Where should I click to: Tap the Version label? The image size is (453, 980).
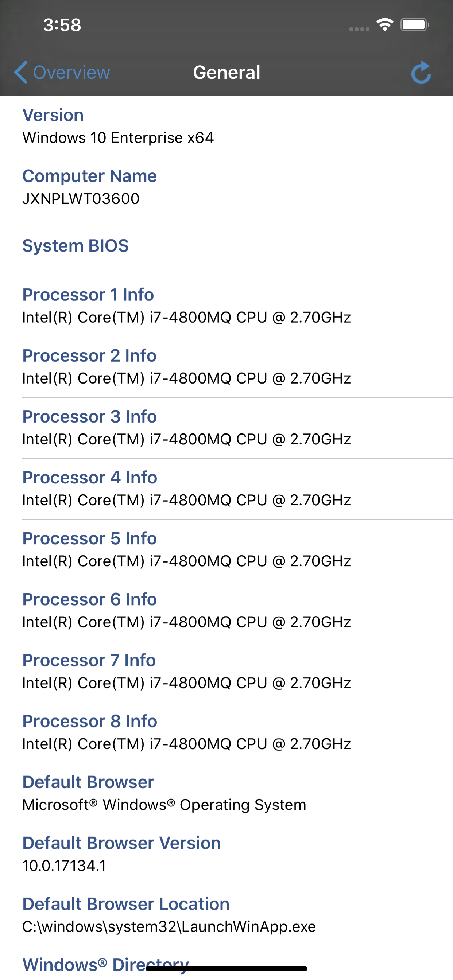pyautogui.click(x=53, y=115)
